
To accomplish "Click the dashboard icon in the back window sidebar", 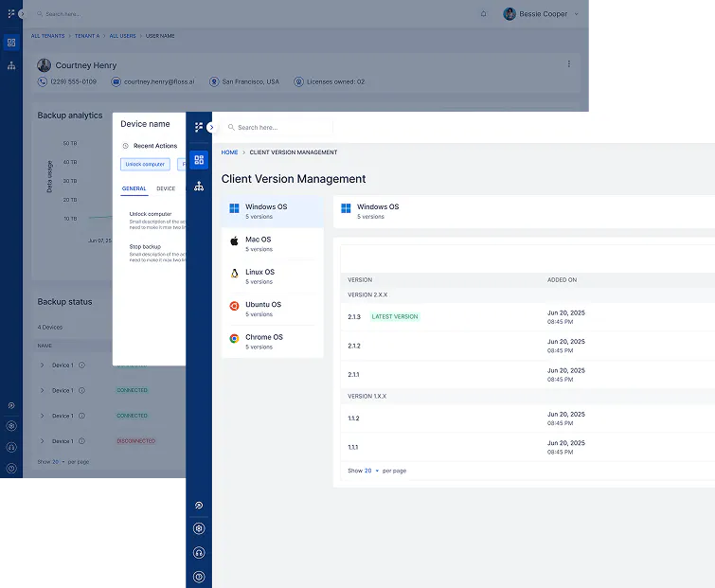I will pyautogui.click(x=11, y=43).
